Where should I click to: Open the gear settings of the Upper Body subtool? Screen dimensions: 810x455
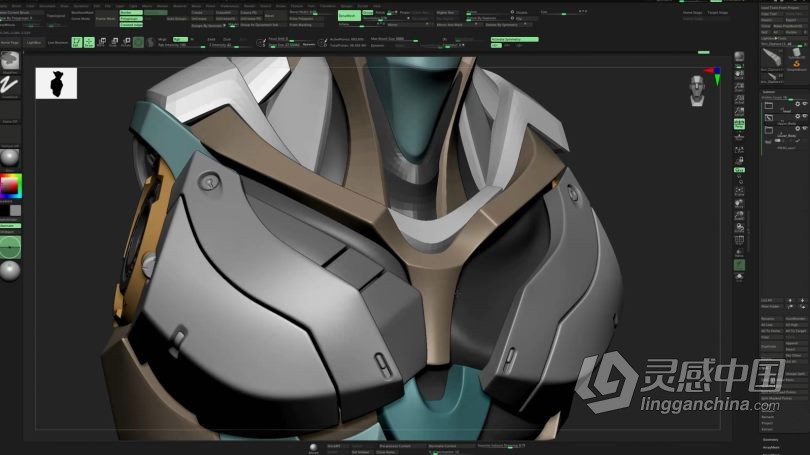[798, 116]
